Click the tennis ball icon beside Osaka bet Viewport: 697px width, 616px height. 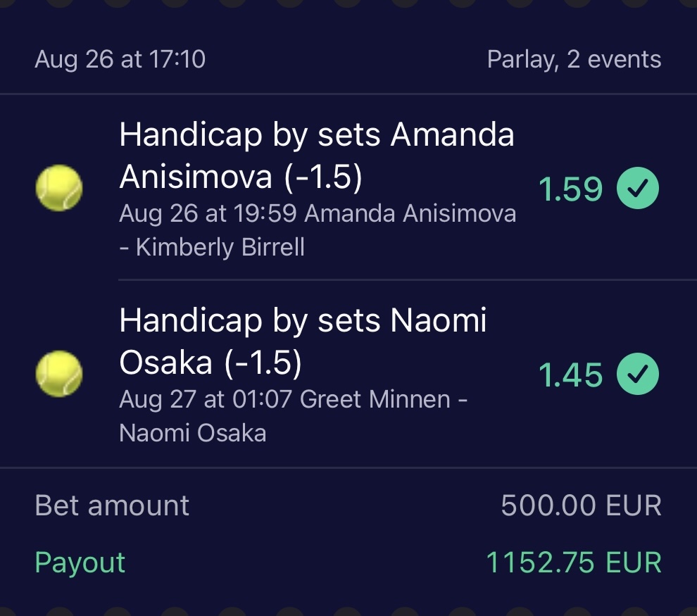coord(59,373)
